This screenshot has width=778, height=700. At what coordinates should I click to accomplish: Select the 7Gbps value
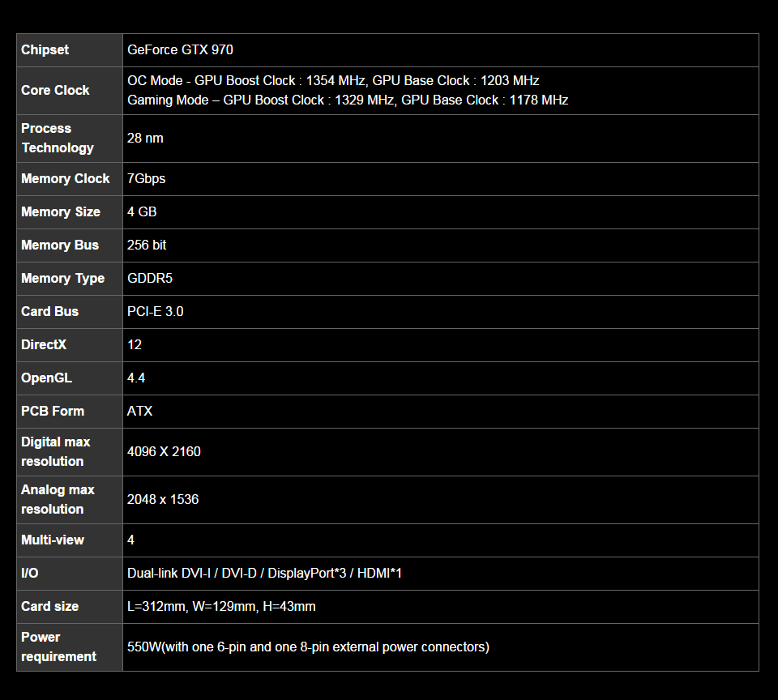(147, 178)
